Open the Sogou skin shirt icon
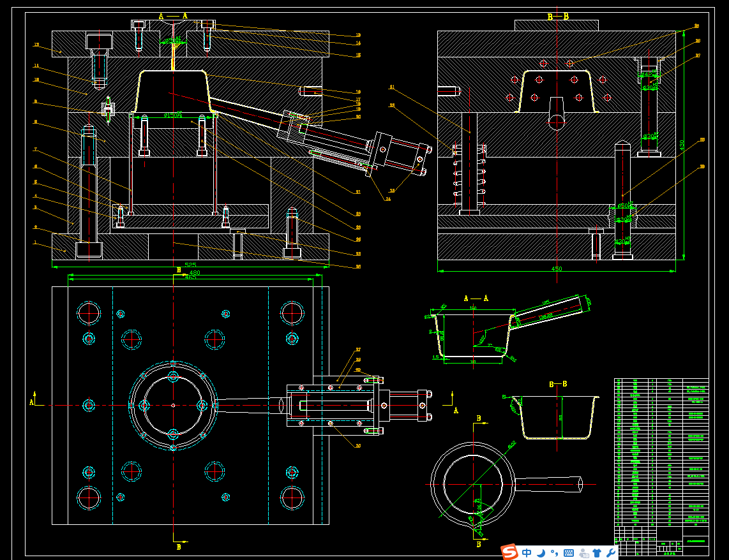This screenshot has width=729, height=560. click(x=597, y=553)
